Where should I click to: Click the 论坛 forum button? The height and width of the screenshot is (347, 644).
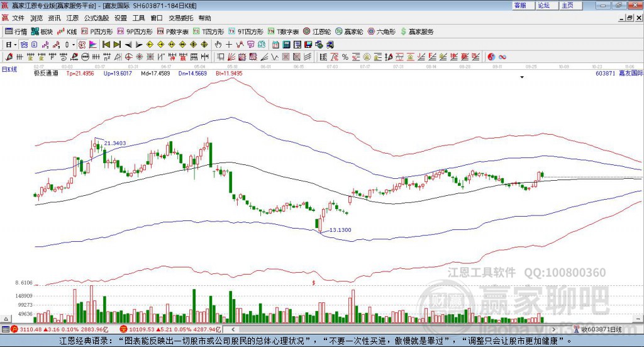(x=547, y=5)
